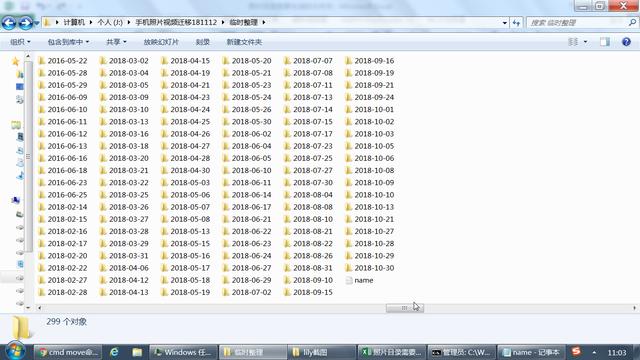Switch to cmd move Chrome taskbar window
This screenshot has width=640, height=360.
click(67, 352)
